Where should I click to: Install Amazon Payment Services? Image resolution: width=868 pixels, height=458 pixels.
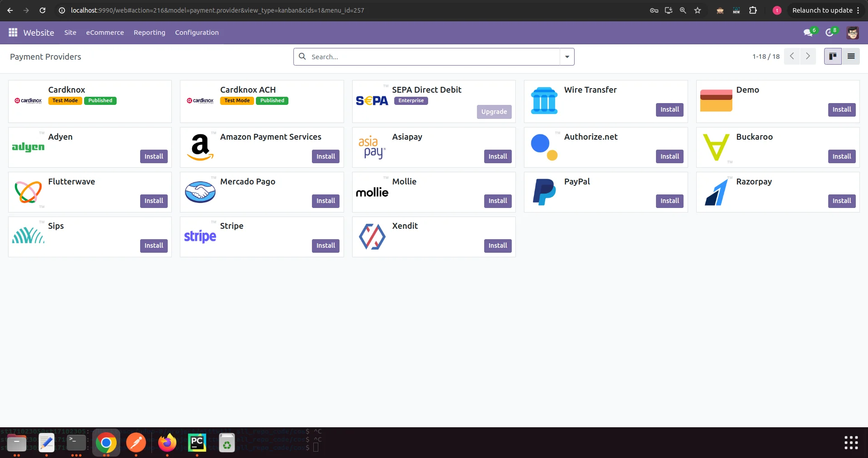point(325,156)
